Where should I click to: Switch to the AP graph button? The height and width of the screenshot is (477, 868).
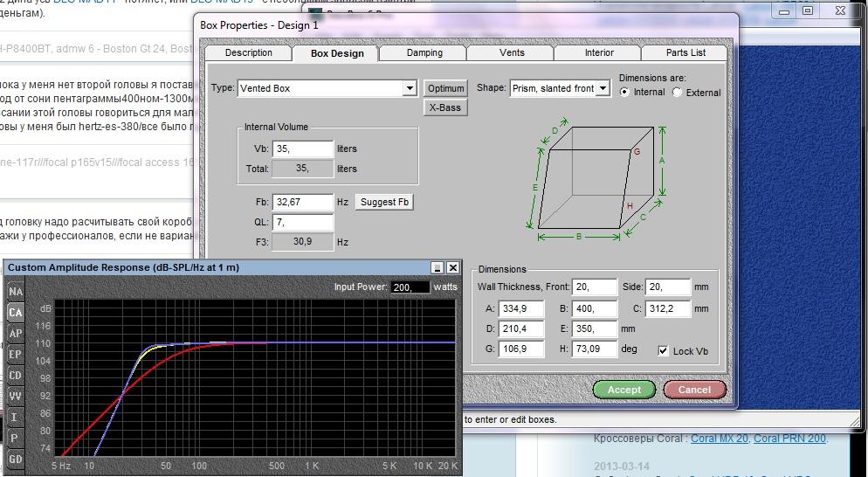pyautogui.click(x=15, y=333)
